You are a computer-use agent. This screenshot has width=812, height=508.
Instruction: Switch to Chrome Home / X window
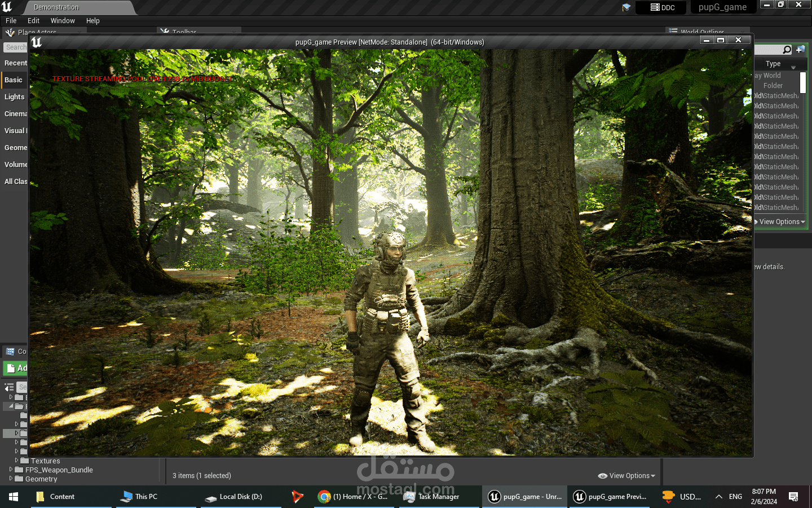tap(355, 497)
